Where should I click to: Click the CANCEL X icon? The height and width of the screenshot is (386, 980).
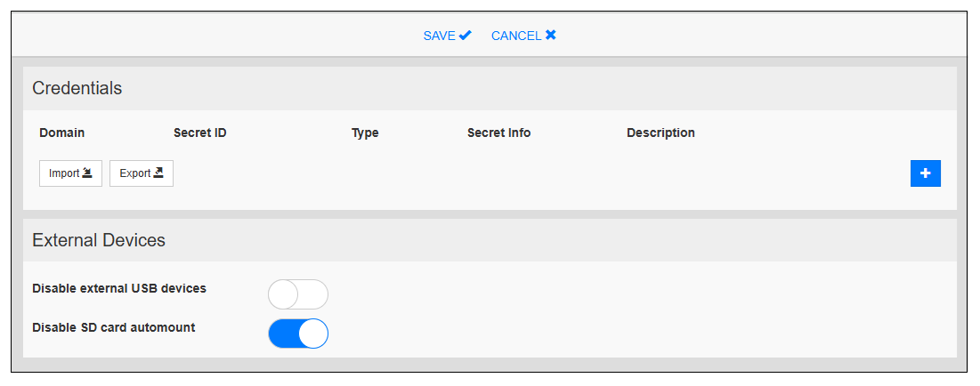[x=551, y=36]
